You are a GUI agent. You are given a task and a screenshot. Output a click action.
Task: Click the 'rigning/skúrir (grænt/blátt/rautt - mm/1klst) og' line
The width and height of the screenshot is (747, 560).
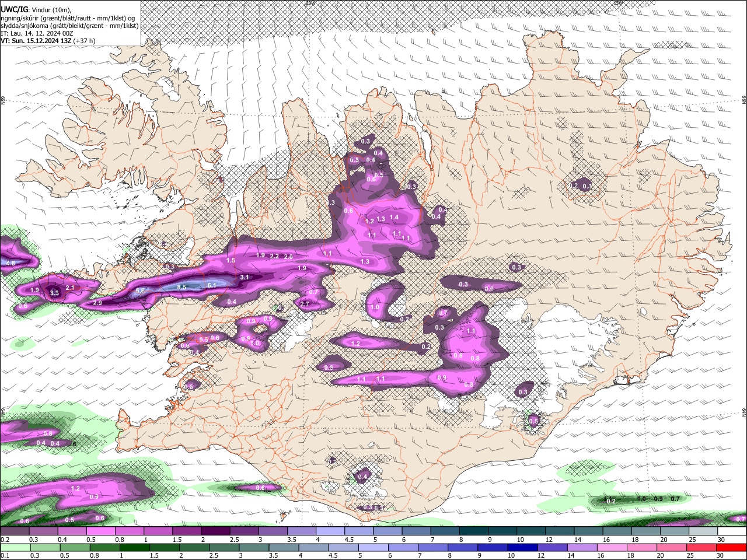point(68,18)
